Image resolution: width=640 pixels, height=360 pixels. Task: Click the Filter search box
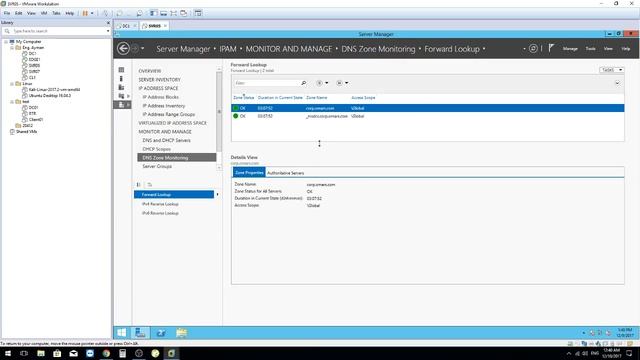267,83
